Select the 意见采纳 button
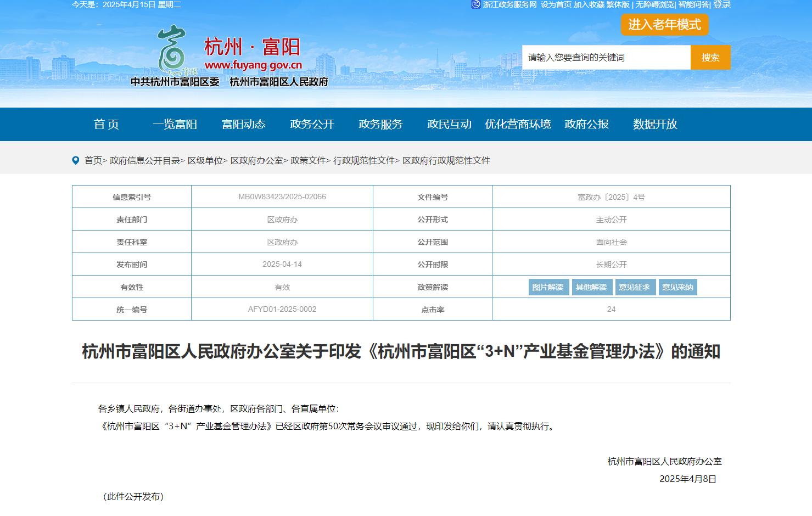This screenshot has height=516, width=812. point(677,287)
